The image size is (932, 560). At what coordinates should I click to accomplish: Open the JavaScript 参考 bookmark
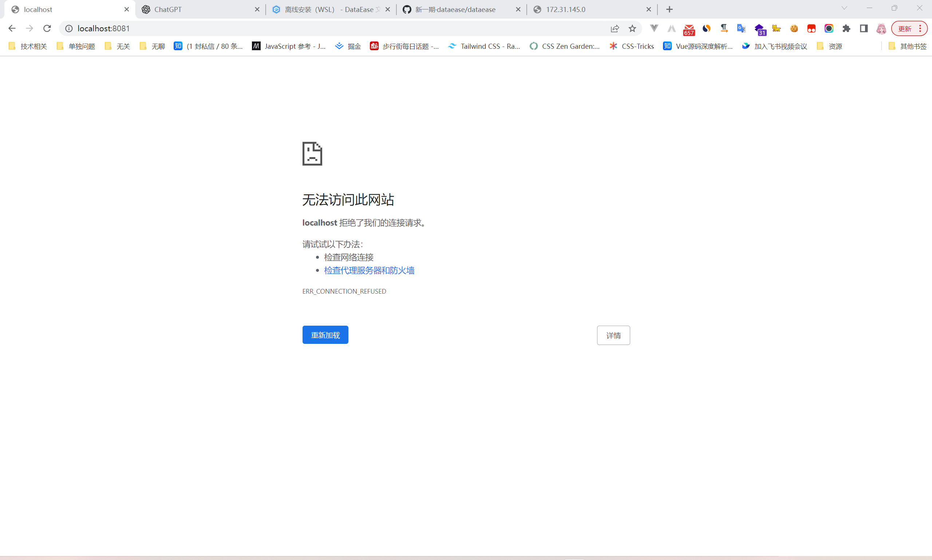(x=289, y=46)
